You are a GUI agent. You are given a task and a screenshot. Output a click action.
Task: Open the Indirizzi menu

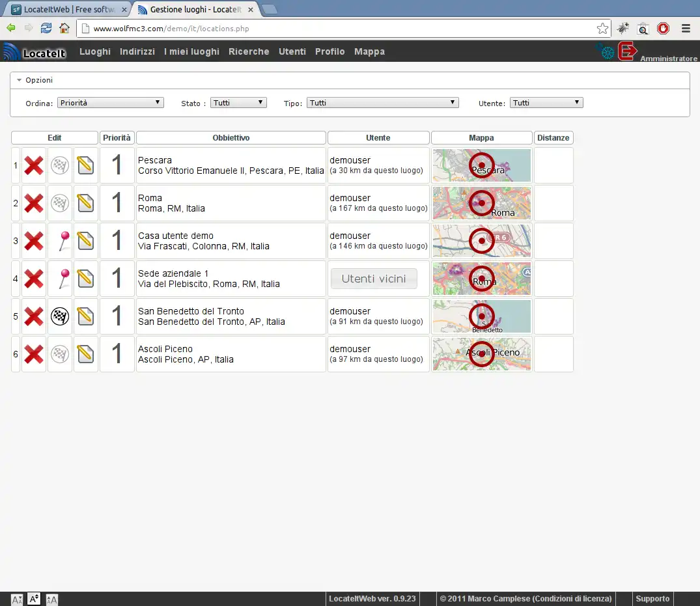(x=137, y=52)
